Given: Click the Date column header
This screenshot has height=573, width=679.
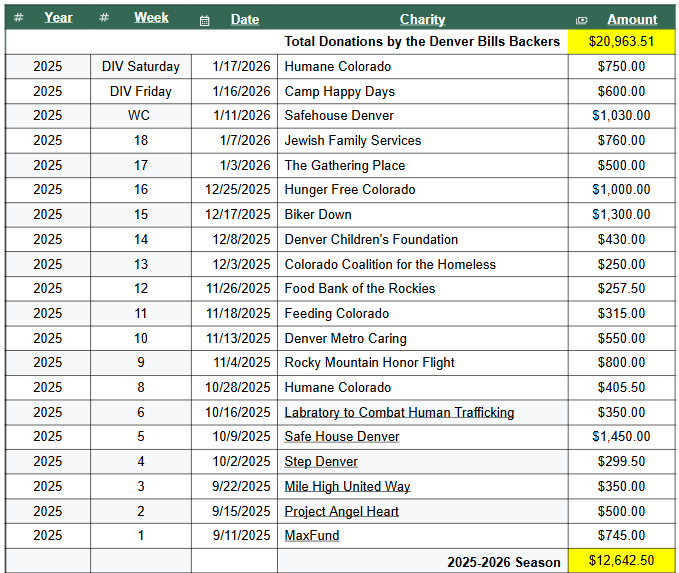Looking at the screenshot, I should coord(245,19).
